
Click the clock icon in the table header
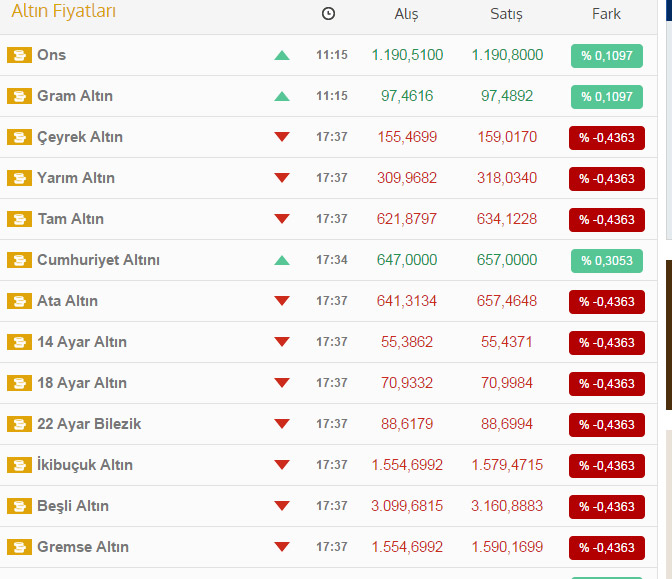coord(329,14)
